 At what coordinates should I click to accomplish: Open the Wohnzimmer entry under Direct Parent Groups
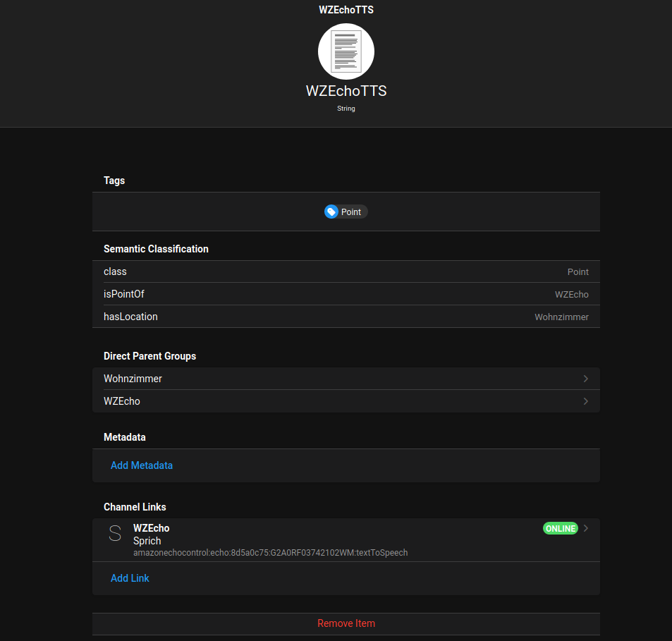point(133,379)
